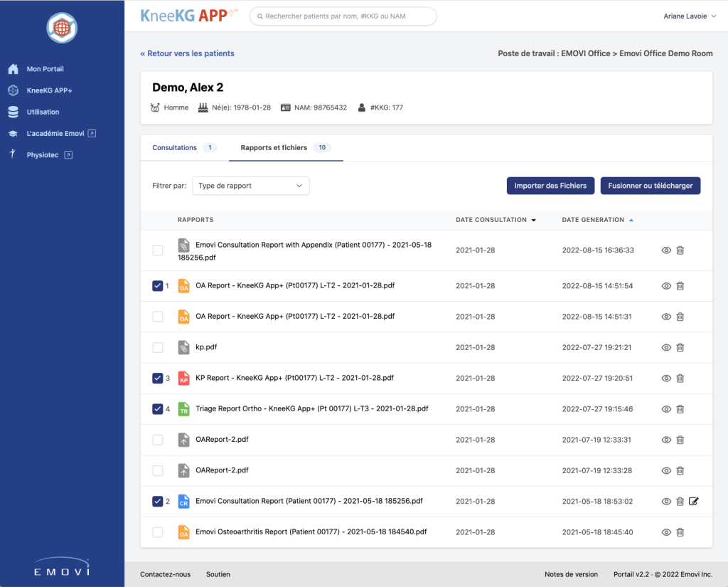Check the Emovi Osteoarthritis Report checkbox

[x=158, y=532]
